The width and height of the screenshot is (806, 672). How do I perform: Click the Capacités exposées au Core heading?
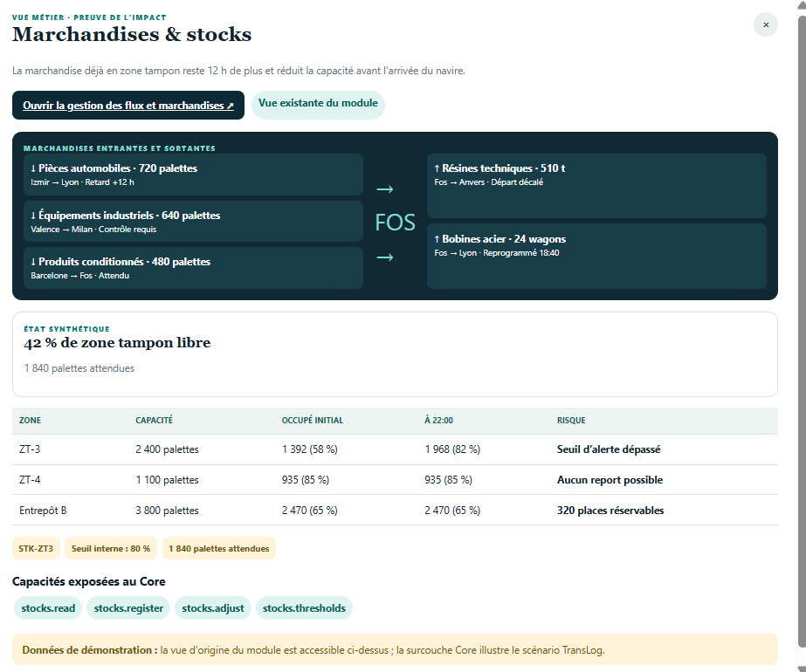89,581
